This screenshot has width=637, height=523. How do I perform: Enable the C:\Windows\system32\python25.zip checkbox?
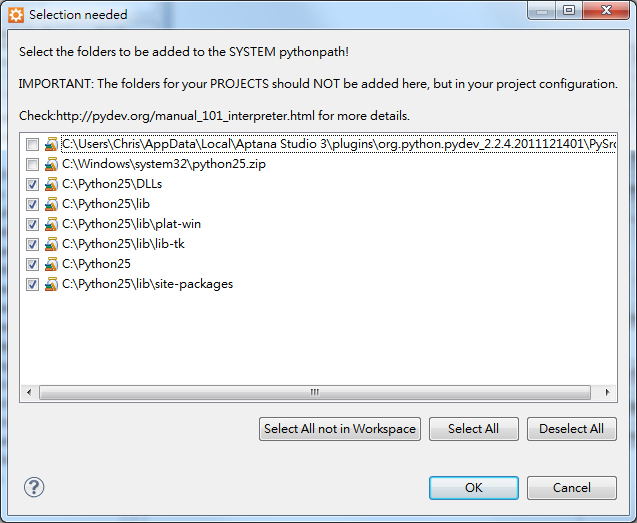32,164
